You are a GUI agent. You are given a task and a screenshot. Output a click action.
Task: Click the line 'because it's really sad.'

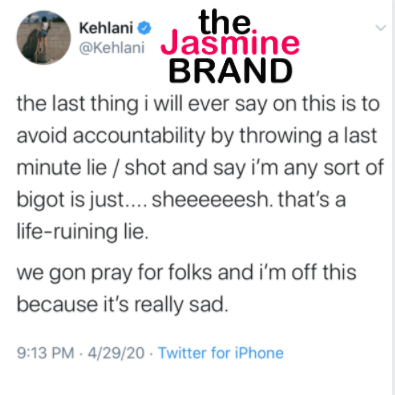pos(122,304)
